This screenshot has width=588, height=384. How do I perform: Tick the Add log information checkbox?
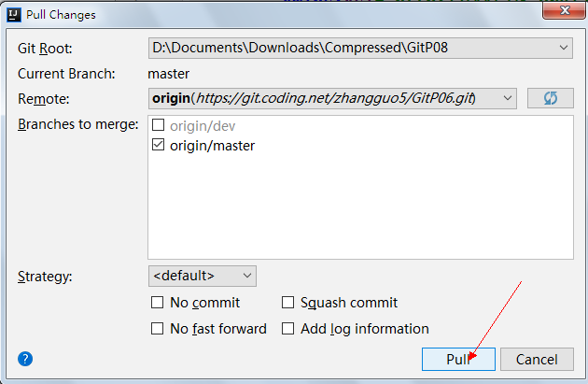click(x=287, y=329)
